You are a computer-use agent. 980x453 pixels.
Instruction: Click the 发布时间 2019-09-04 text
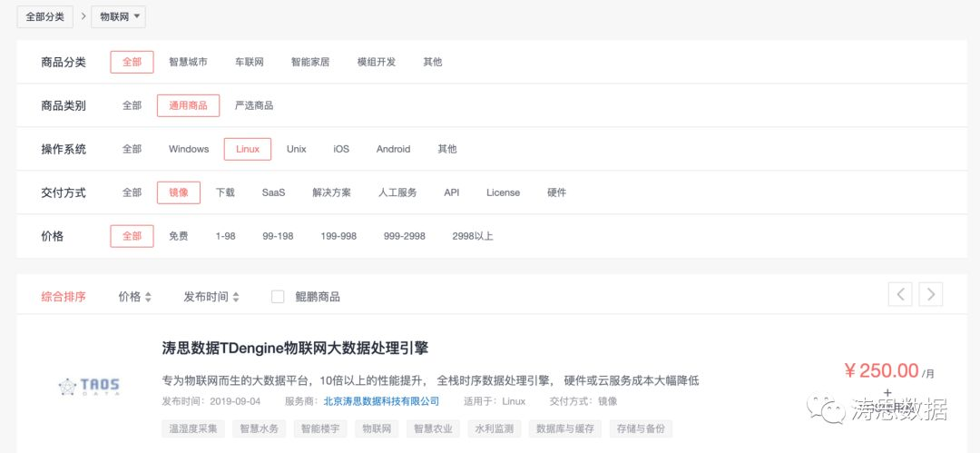coord(211,401)
